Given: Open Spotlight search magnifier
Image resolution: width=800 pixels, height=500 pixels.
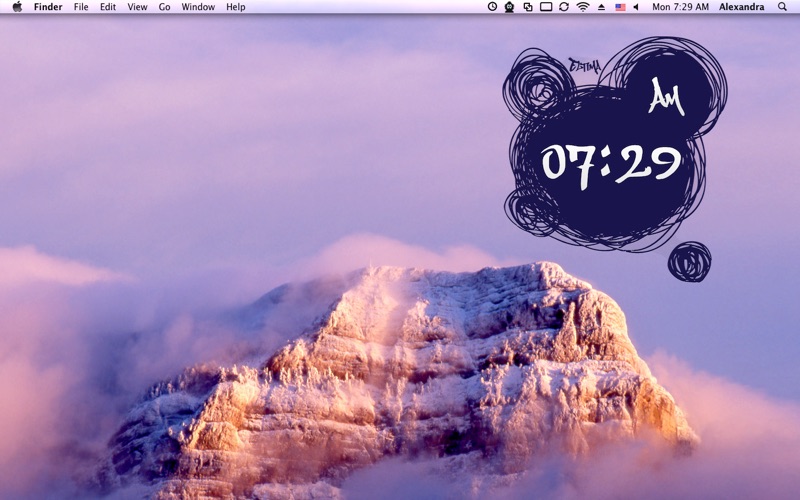Looking at the screenshot, I should point(782,7).
